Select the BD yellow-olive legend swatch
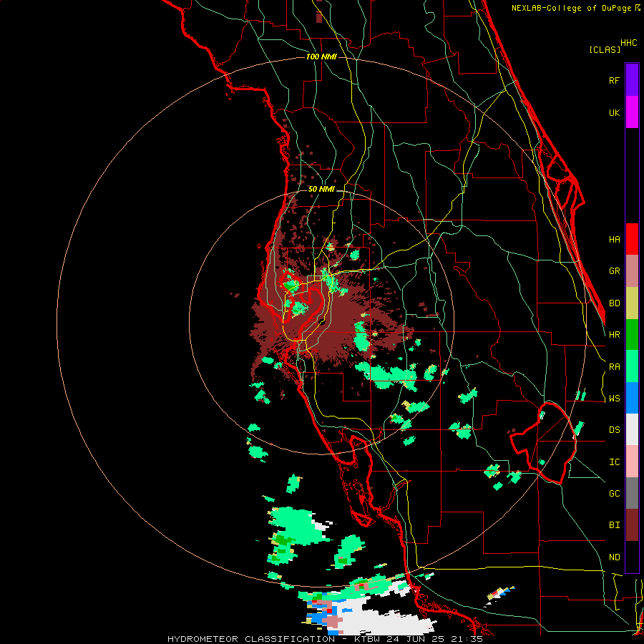This screenshot has height=644, width=644. tap(632, 303)
